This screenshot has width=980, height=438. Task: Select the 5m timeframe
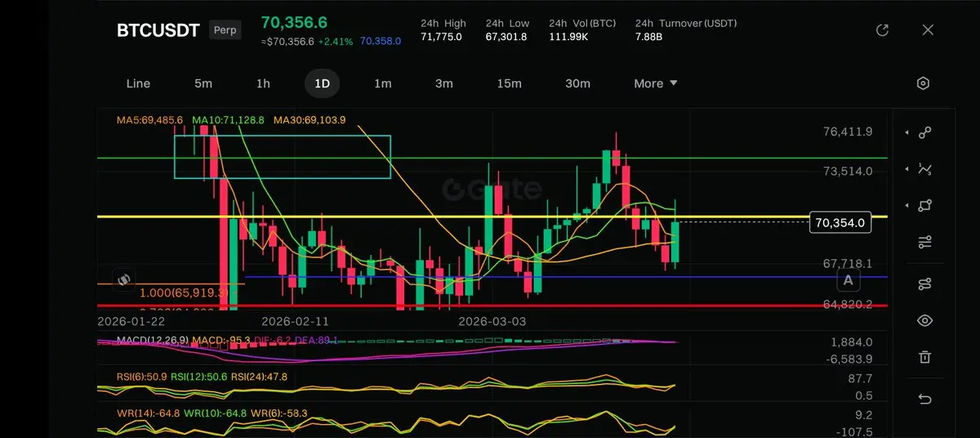coord(203,83)
